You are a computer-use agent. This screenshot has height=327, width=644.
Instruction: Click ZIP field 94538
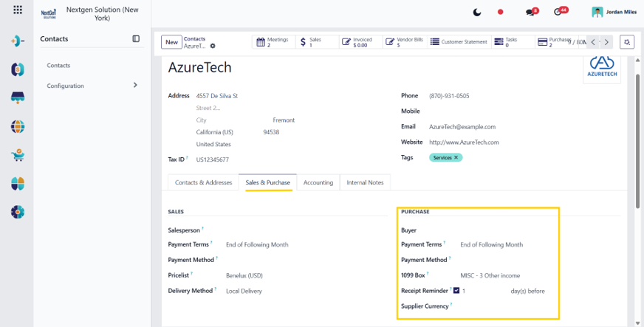pos(271,132)
